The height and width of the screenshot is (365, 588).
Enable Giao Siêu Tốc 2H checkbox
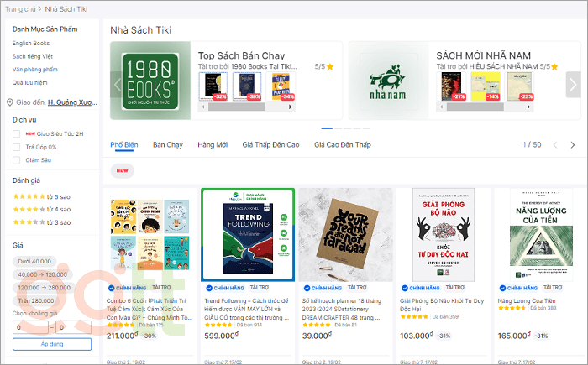click(x=18, y=134)
